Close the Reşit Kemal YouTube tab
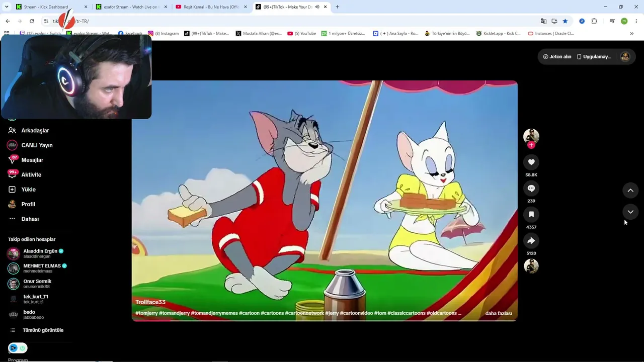This screenshot has height=362, width=644. pos(245,7)
